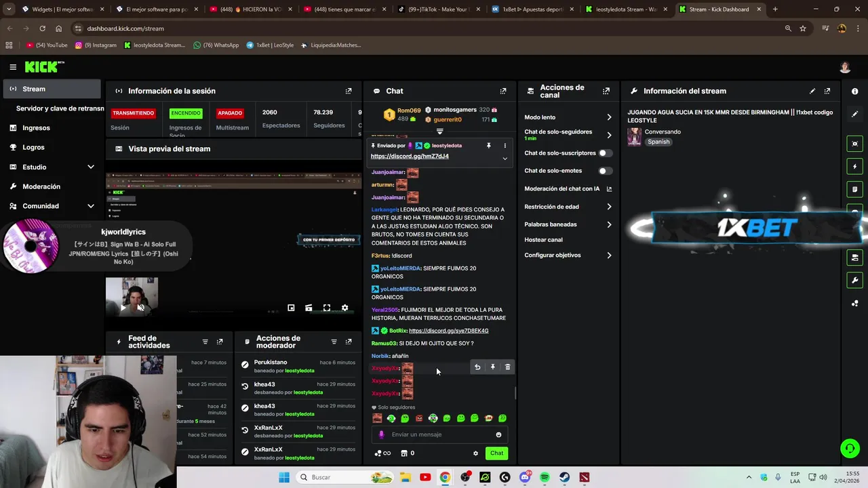
Task: Expand Chat de solo-seguidores options
Action: [609, 135]
